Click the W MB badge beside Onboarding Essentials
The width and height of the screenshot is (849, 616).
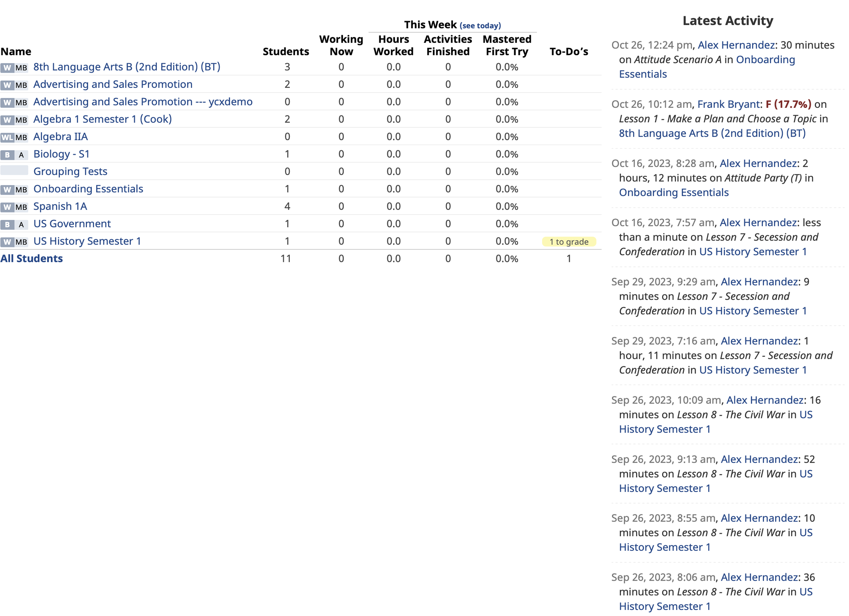14,190
